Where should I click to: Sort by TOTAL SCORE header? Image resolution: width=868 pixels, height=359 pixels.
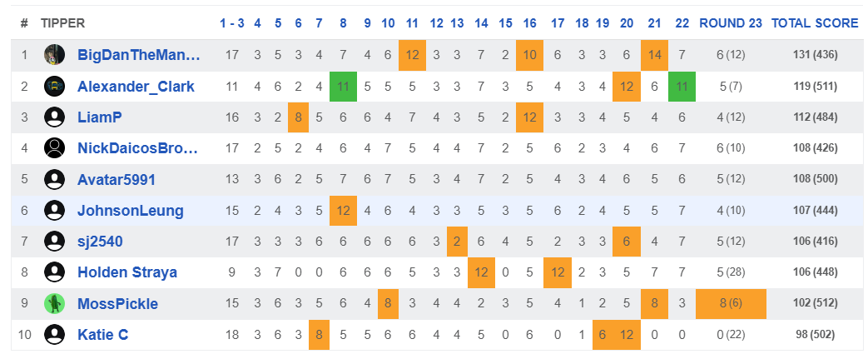[x=815, y=23]
